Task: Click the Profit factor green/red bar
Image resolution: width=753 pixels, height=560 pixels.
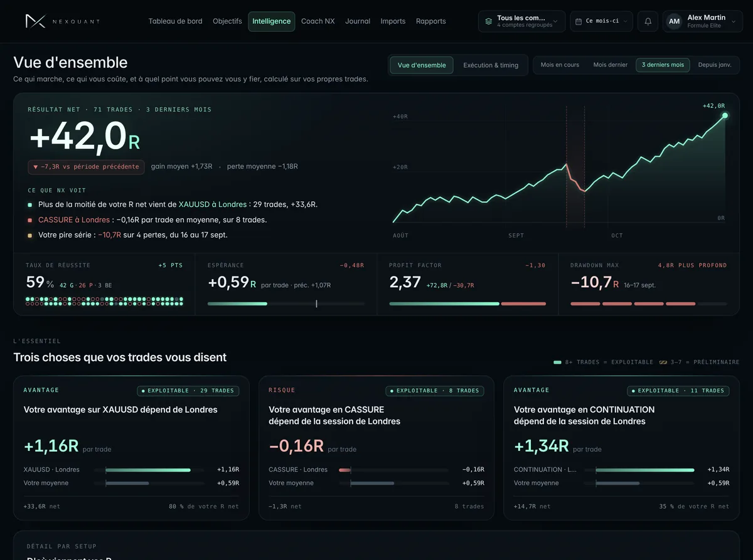Action: coord(467,304)
